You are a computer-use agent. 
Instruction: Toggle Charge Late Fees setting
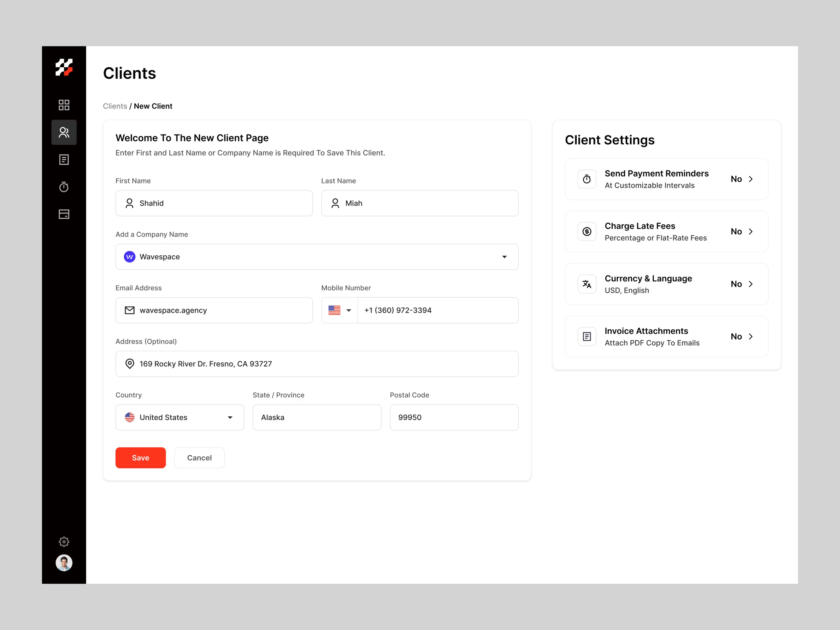[x=742, y=232]
